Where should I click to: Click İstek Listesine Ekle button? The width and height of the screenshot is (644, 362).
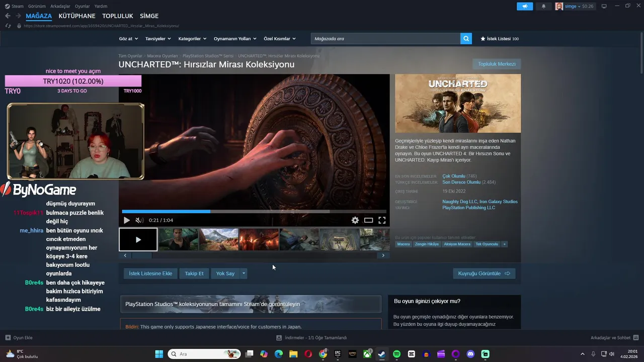click(x=150, y=274)
